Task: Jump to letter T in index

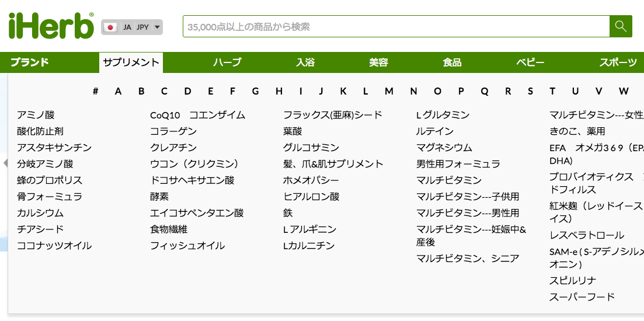Action: 552,91
